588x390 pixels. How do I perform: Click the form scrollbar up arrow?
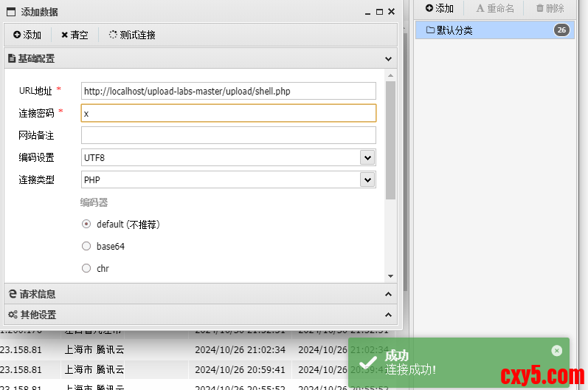[x=390, y=75]
